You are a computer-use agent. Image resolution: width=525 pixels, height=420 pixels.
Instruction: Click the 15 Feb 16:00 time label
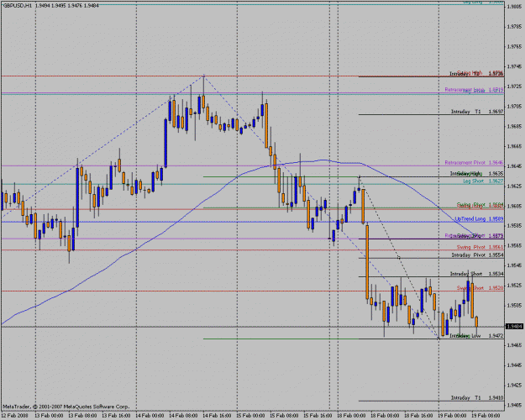pyautogui.click(x=318, y=415)
